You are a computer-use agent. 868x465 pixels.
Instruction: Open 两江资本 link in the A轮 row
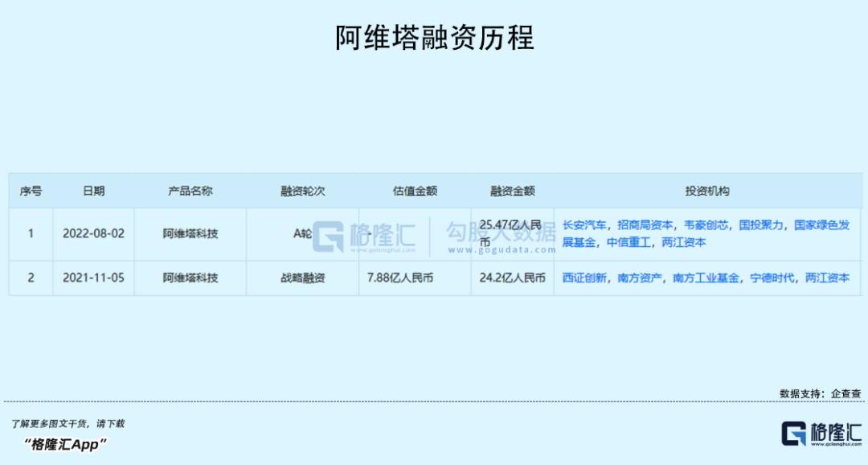coord(684,242)
